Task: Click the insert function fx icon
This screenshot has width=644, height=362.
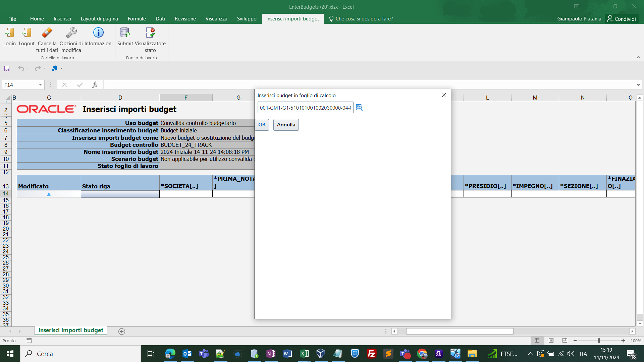Action: tap(95, 85)
